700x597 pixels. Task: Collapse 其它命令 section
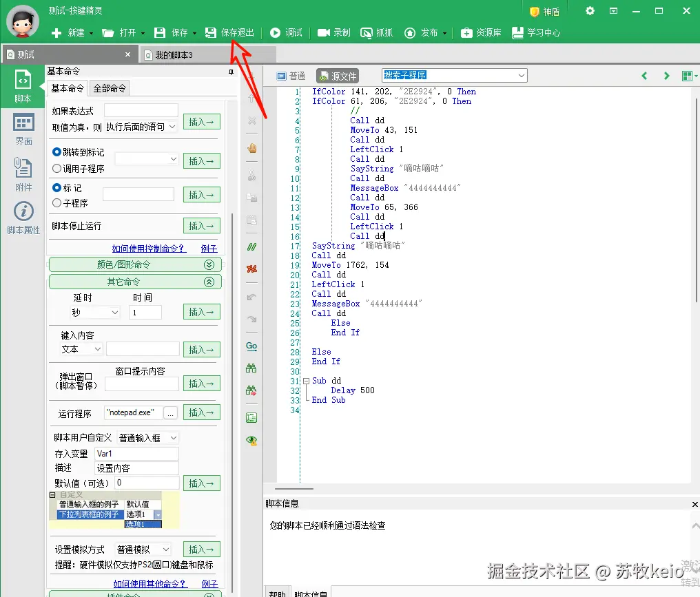click(209, 282)
